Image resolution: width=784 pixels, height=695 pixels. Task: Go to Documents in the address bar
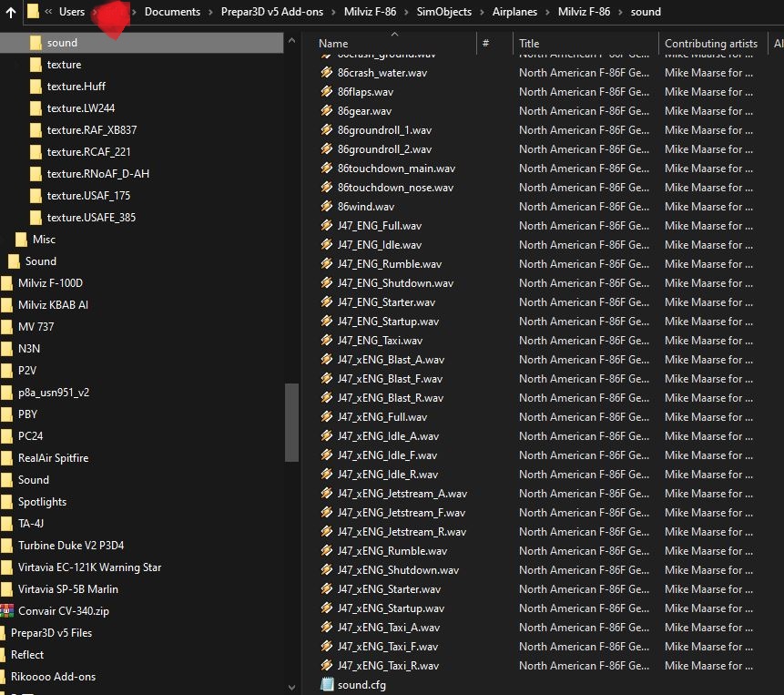tap(172, 12)
